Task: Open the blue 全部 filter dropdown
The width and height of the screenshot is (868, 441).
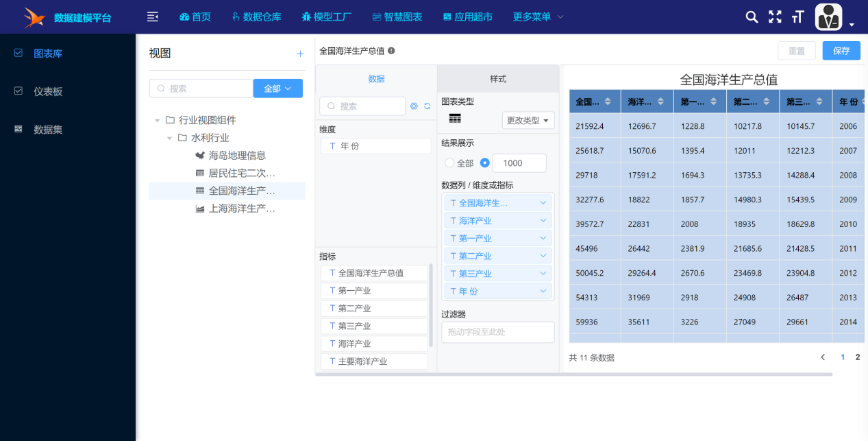Action: pos(277,88)
